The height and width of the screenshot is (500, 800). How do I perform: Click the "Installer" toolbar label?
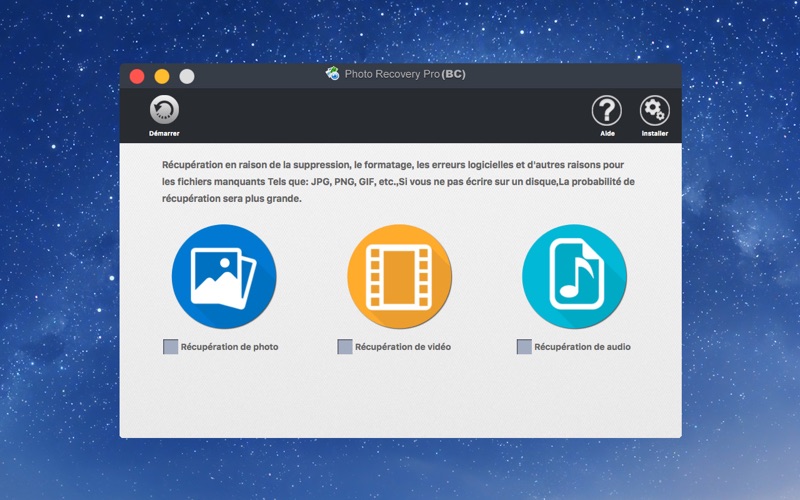655,133
